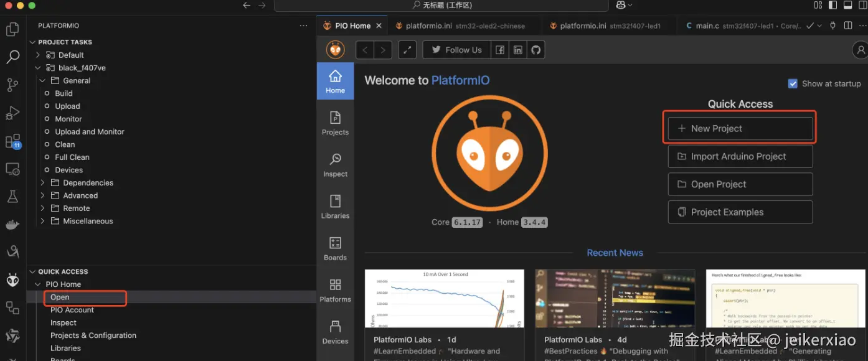Open the Source Control view
The height and width of the screenshot is (361, 868).
pos(12,85)
